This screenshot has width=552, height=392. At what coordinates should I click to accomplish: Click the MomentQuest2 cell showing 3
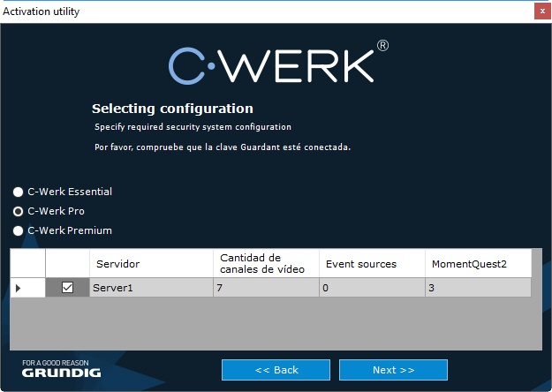point(478,288)
